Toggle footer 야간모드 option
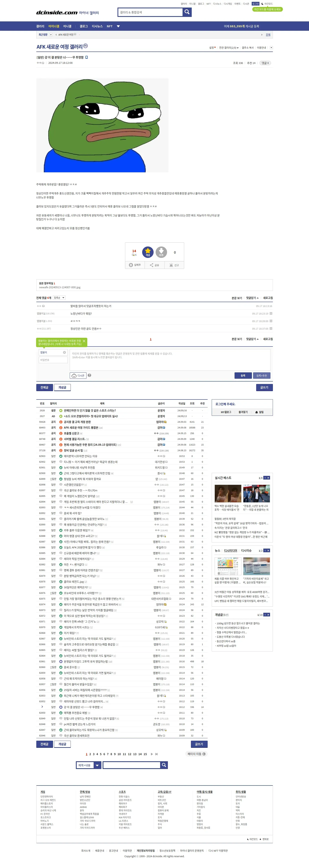This screenshot has width=309, height=868. pos(253,839)
